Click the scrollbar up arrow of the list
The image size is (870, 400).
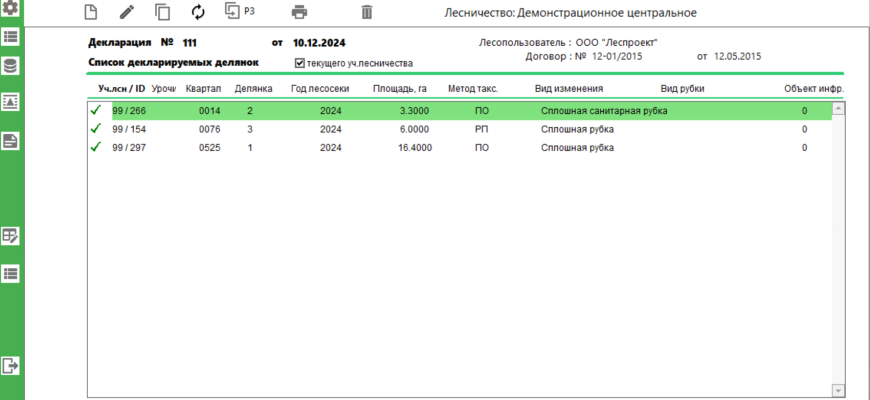click(838, 108)
